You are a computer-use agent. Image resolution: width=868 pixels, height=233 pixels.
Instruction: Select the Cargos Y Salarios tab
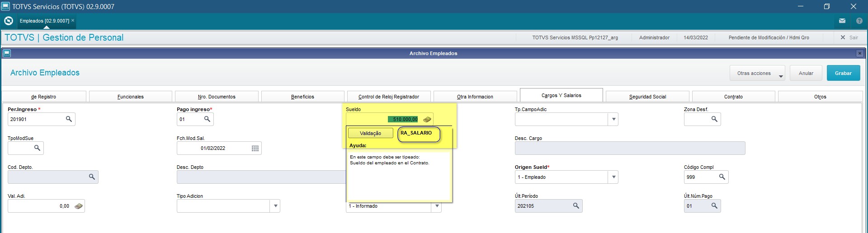click(561, 95)
